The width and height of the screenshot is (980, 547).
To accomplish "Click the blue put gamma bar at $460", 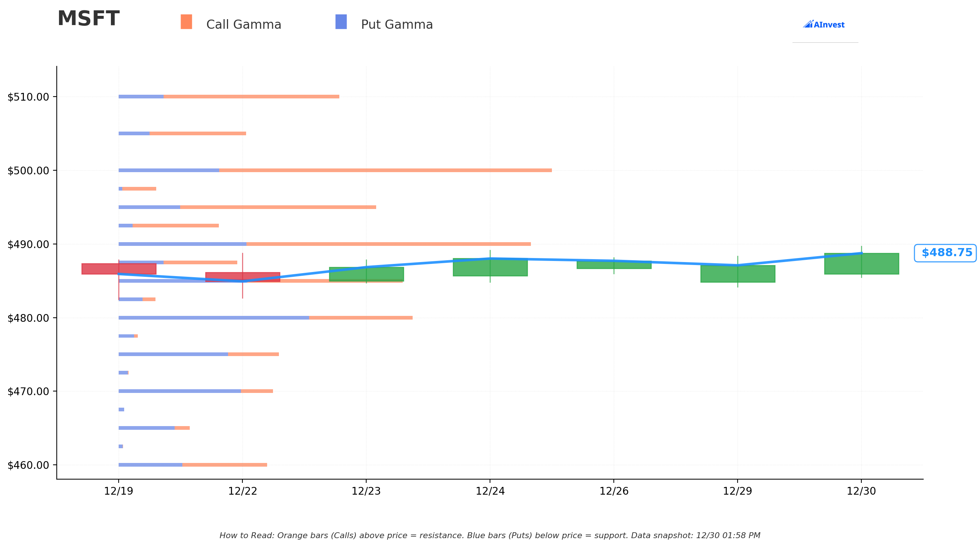I will click(x=151, y=465).
